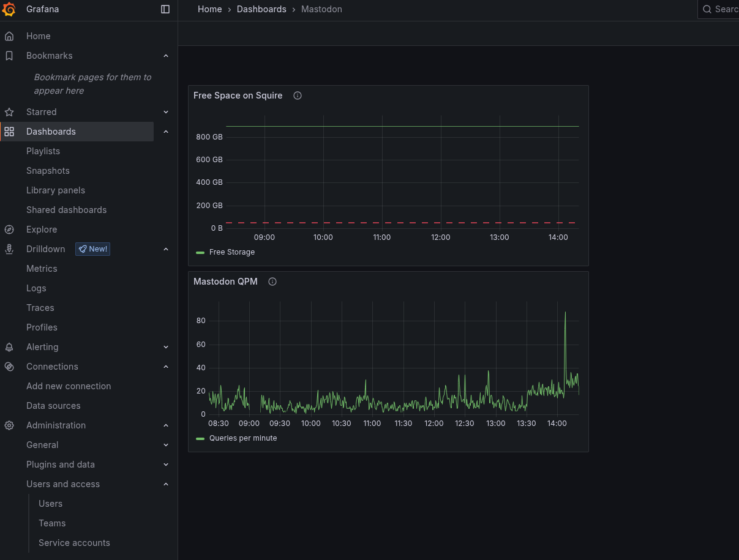Open Shared dashboards

click(x=66, y=210)
